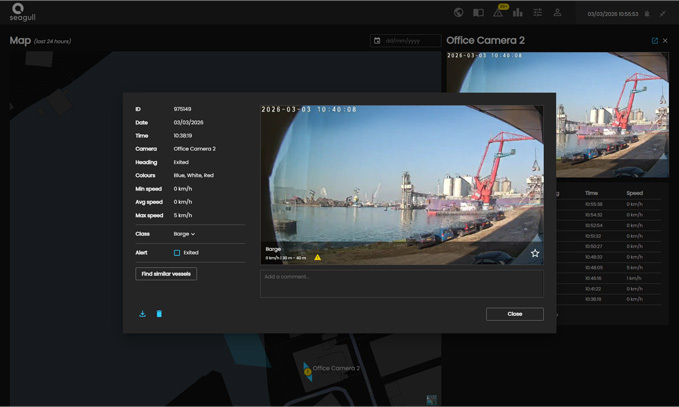
Task: Click the vessel snapshot image
Action: [401, 175]
